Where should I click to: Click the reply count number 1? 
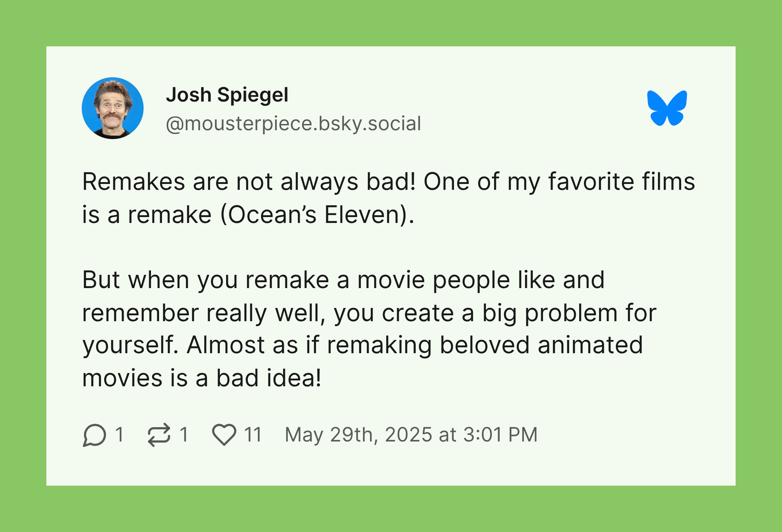[x=119, y=435]
